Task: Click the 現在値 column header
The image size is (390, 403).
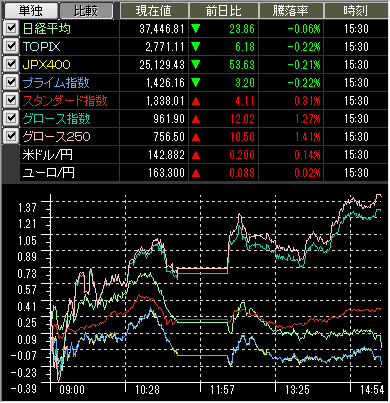Action: coord(154,11)
